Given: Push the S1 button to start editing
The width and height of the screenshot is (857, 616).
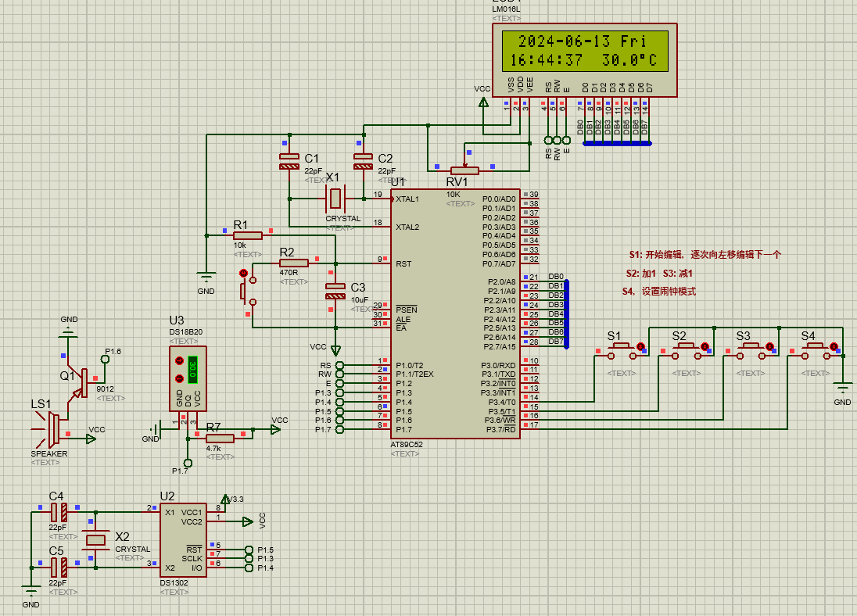Looking at the screenshot, I should pyautogui.click(x=622, y=351).
